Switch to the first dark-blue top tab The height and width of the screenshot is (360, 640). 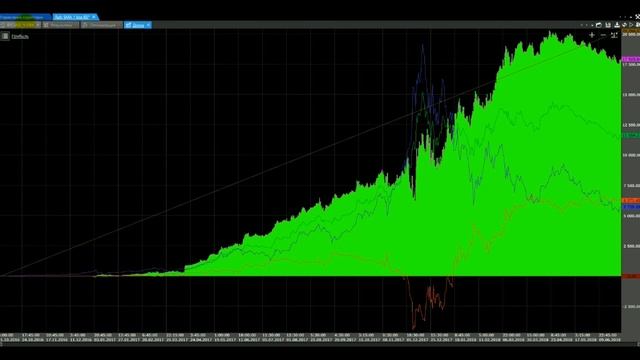25,17
